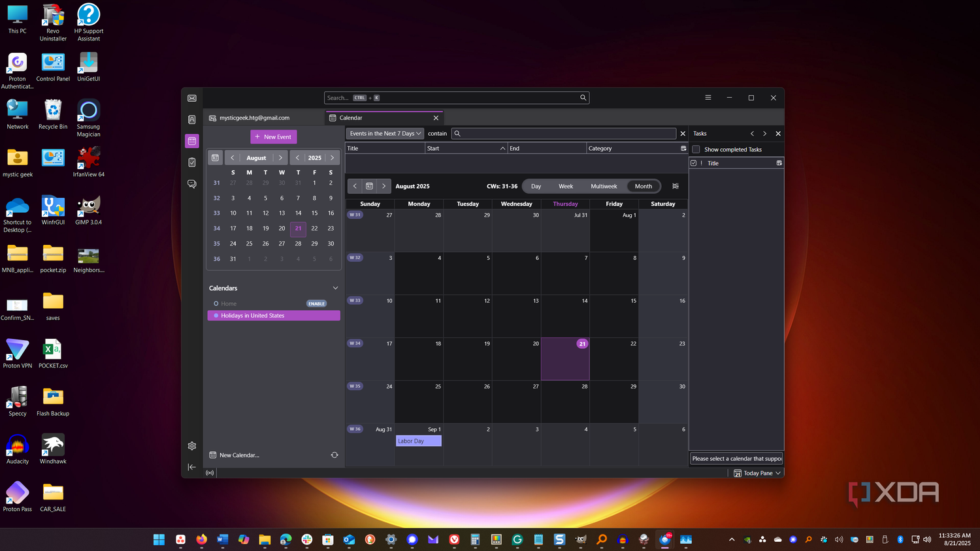Advance mini calendar to next year

point(332,158)
